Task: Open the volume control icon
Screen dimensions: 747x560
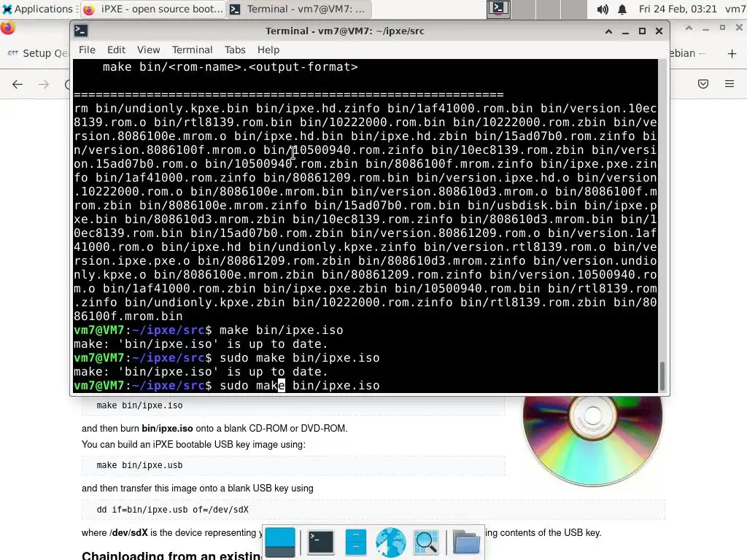Action: (x=603, y=9)
